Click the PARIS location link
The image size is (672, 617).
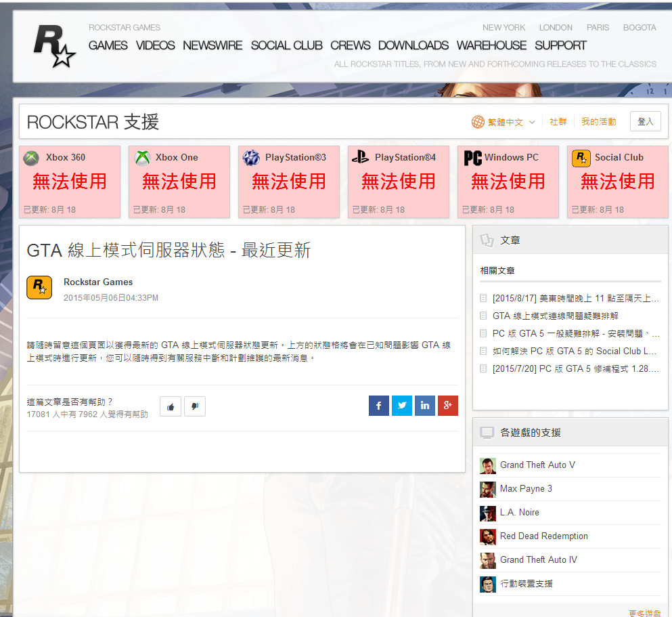[x=598, y=28]
